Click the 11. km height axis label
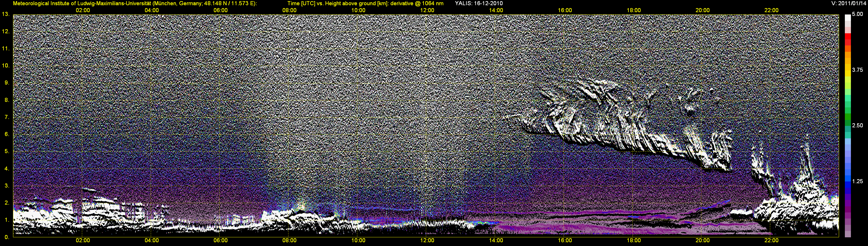This screenshot has height=246, width=868. tap(6, 49)
